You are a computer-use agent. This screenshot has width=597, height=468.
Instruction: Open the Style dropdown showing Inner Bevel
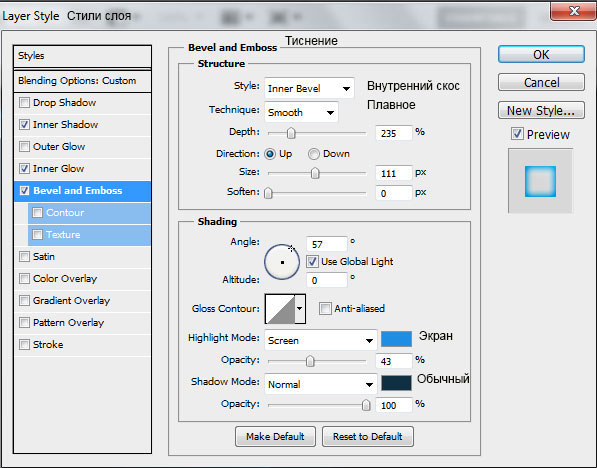click(309, 89)
